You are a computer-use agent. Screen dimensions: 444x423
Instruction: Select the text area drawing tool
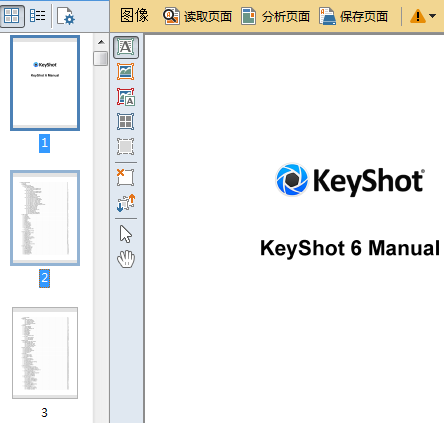[126, 47]
